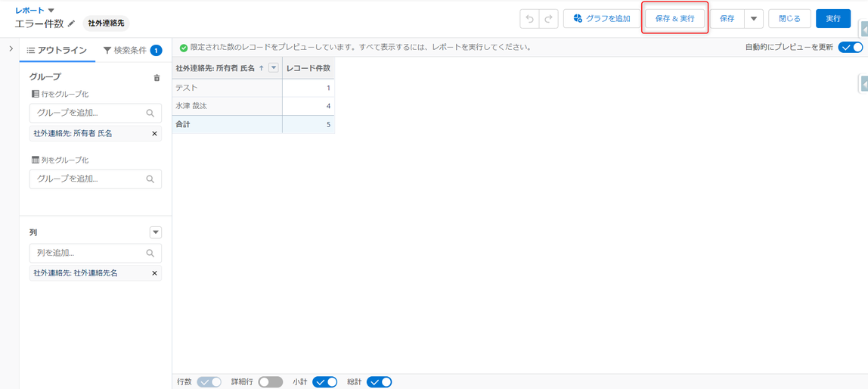Click the total count cell showing 5
Screen dimensions: 868x389
tap(308, 125)
